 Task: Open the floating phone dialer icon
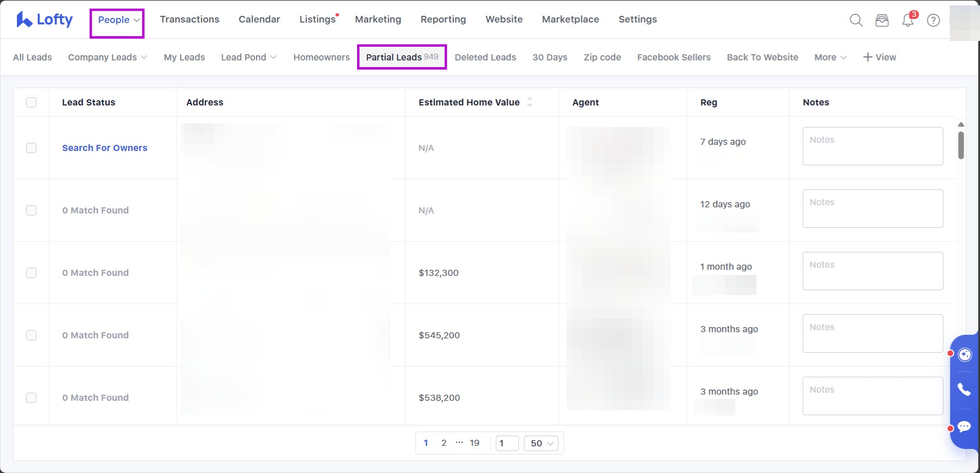(964, 390)
